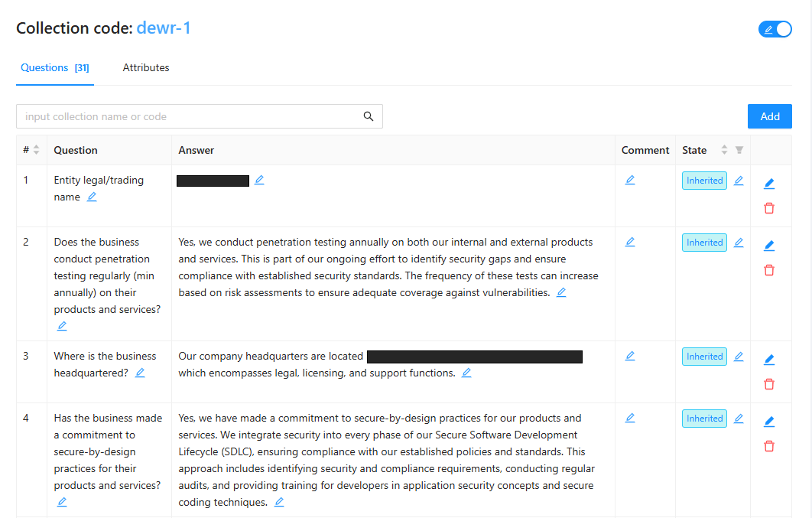Viewport: 812px width, 518px height.
Task: Switch to the Attributes tab
Action: 146,68
